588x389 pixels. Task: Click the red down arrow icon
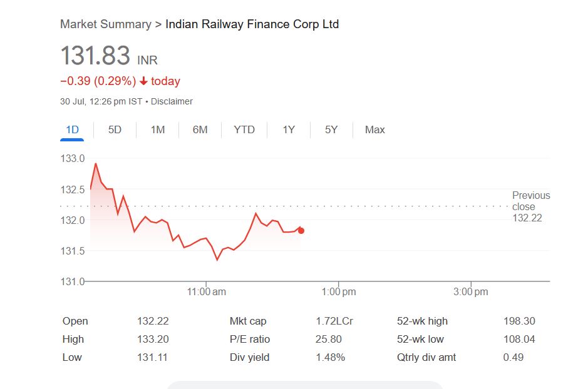tap(143, 81)
